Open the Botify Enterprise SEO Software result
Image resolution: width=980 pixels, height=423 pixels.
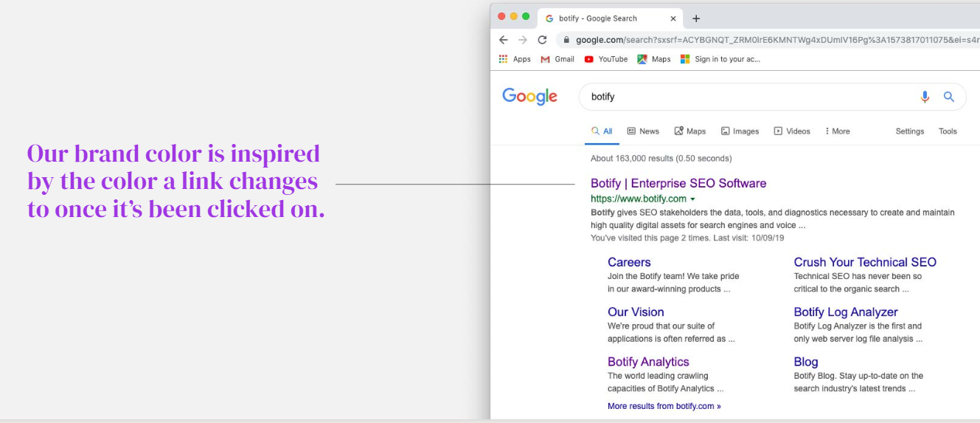click(678, 183)
